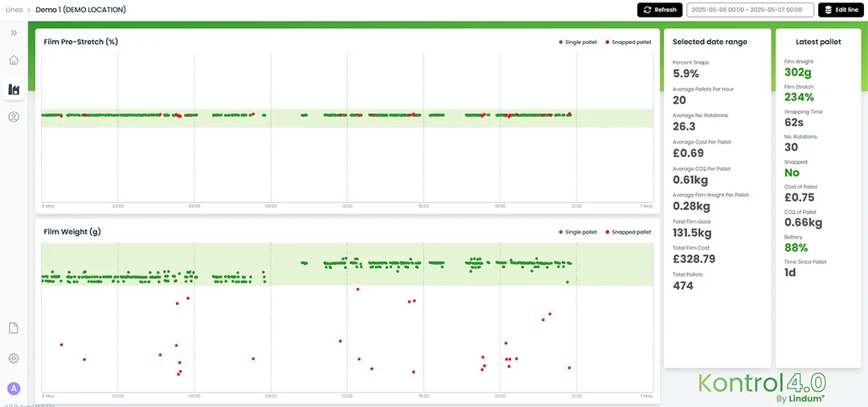Open the Home page from sidebar

click(x=14, y=60)
